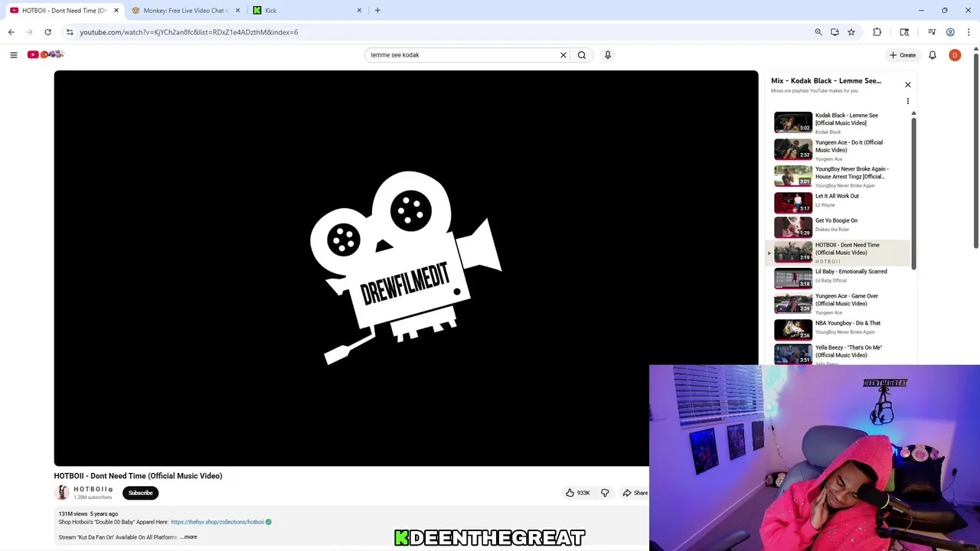This screenshot has width=980, height=551.
Task: Close the Monkey video chat tab
Action: tap(237, 11)
